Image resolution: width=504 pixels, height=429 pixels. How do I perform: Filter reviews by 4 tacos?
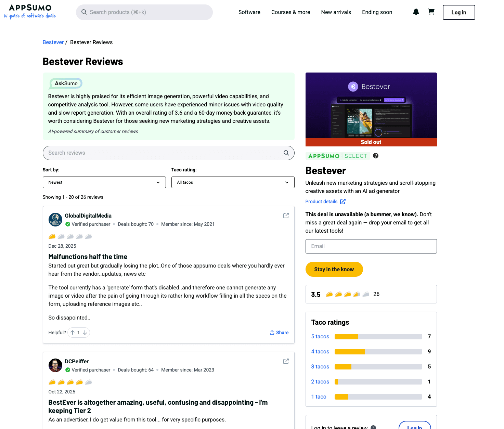(x=320, y=352)
